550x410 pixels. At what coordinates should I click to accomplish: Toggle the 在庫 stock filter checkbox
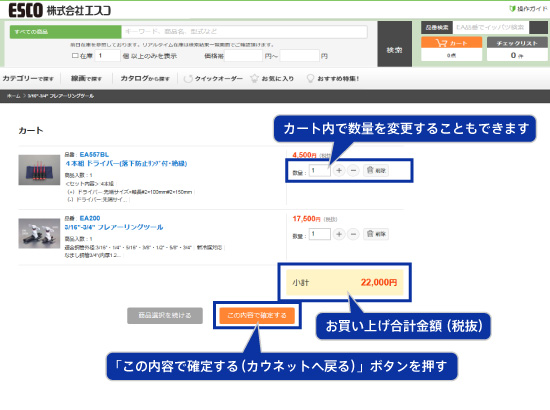[x=75, y=55]
